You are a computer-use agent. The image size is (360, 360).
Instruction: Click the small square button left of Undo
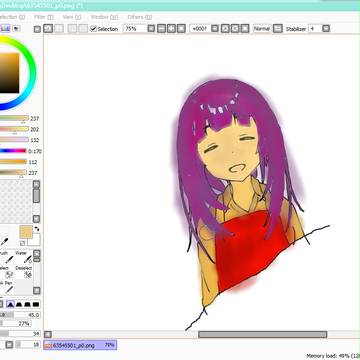(37, 29)
